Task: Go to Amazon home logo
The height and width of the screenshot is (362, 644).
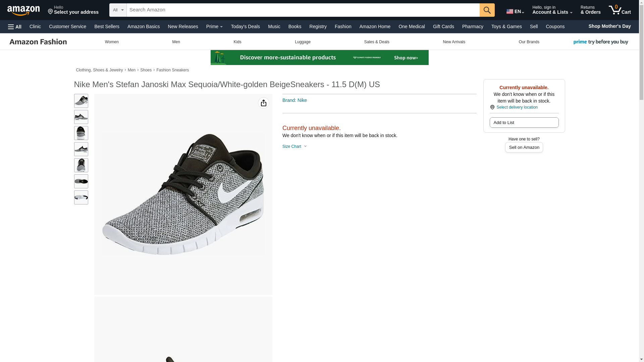Action: click(23, 10)
